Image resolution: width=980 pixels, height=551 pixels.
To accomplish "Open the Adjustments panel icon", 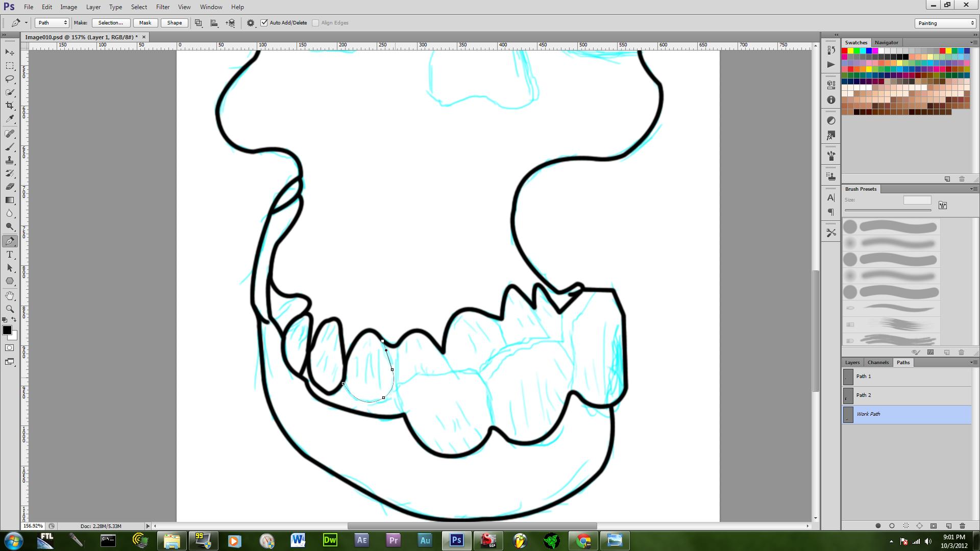I will pos(831,120).
